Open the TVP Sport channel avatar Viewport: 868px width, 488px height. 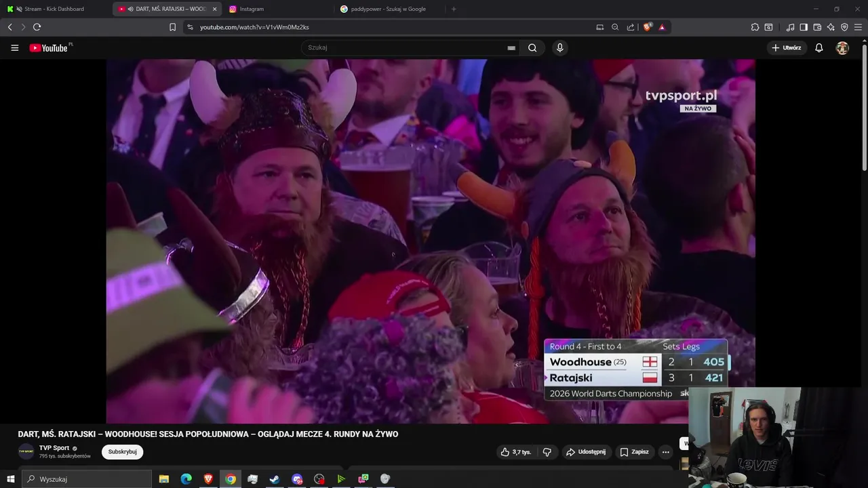(26, 452)
